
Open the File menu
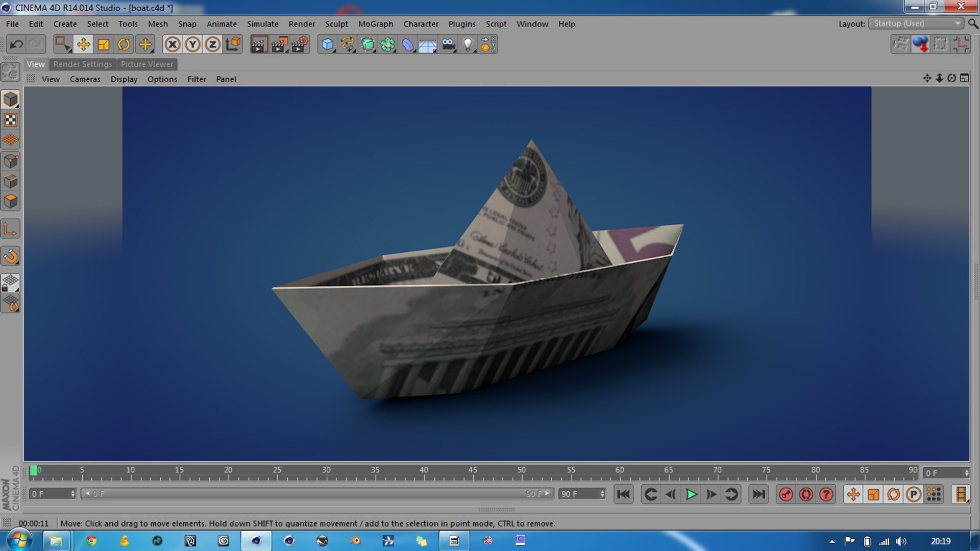(12, 24)
